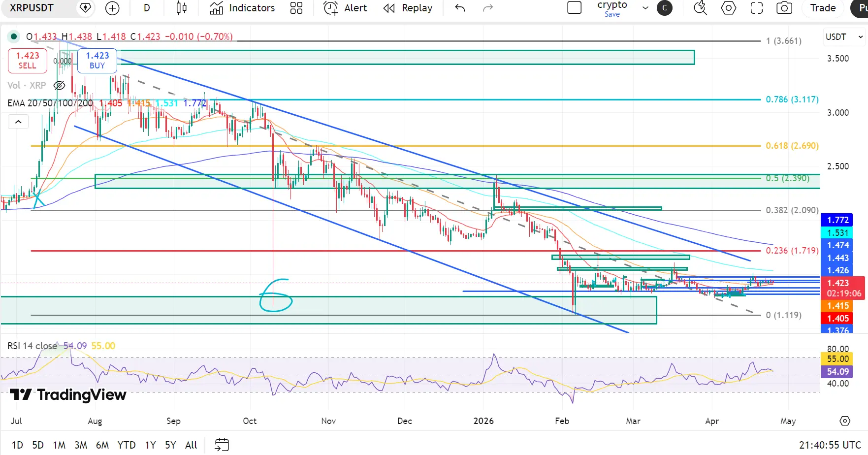
Task: Click the cyan 1.531 EMA price label
Action: tap(837, 233)
